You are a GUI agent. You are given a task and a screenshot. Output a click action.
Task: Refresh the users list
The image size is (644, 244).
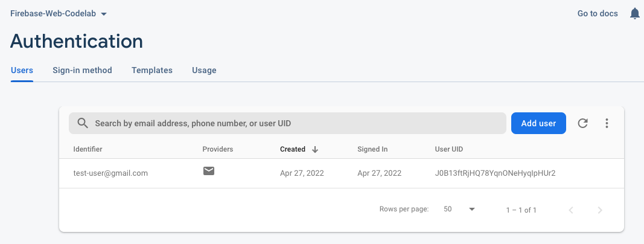[x=582, y=123]
